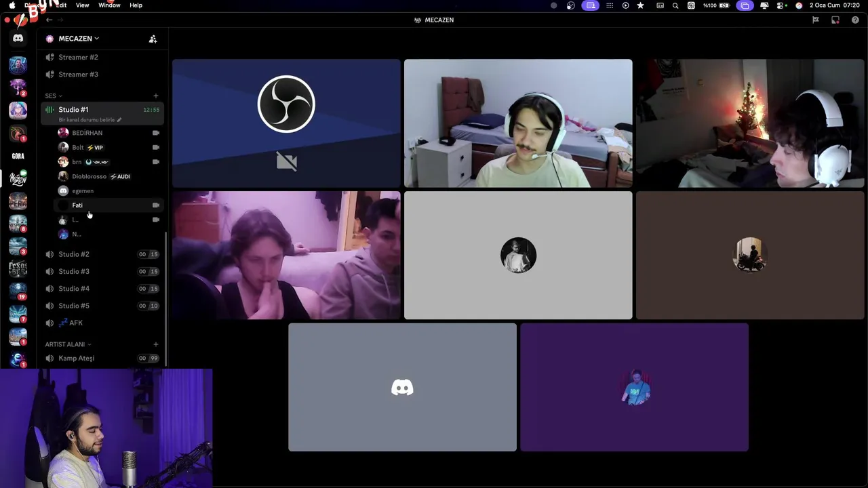This screenshot has width=868, height=488.
Task: Open the highlighted window-stack icon in the menu bar
Action: pyautogui.click(x=745, y=5)
